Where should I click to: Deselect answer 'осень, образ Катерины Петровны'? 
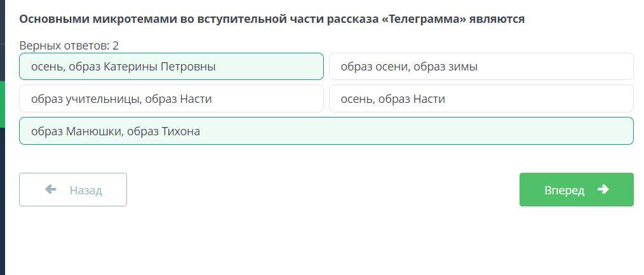[x=171, y=67]
